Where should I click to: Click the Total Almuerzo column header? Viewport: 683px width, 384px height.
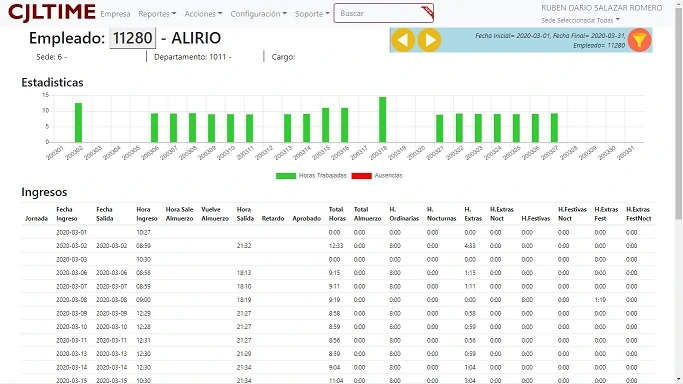[x=367, y=214]
